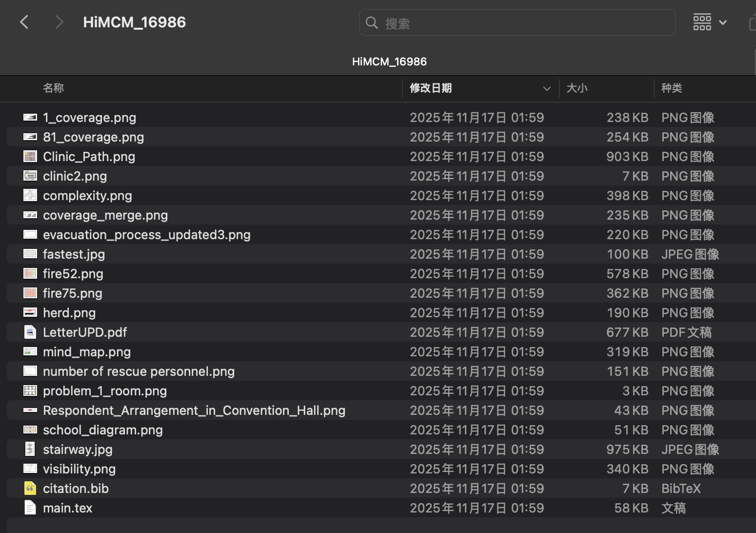
Task: Select the LetterUPD.pdf file icon
Action: [30, 332]
